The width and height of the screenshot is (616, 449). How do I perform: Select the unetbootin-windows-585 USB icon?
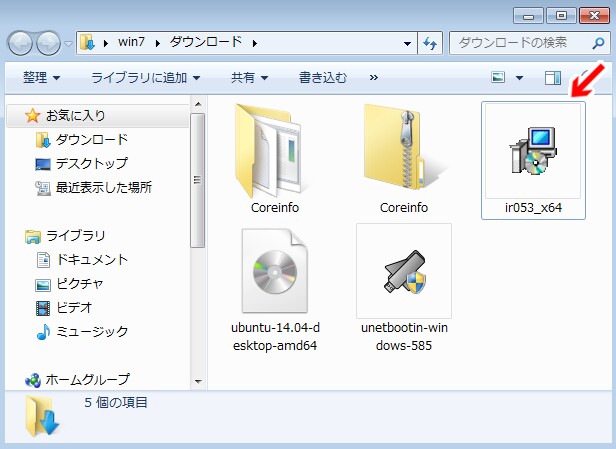pos(405,272)
